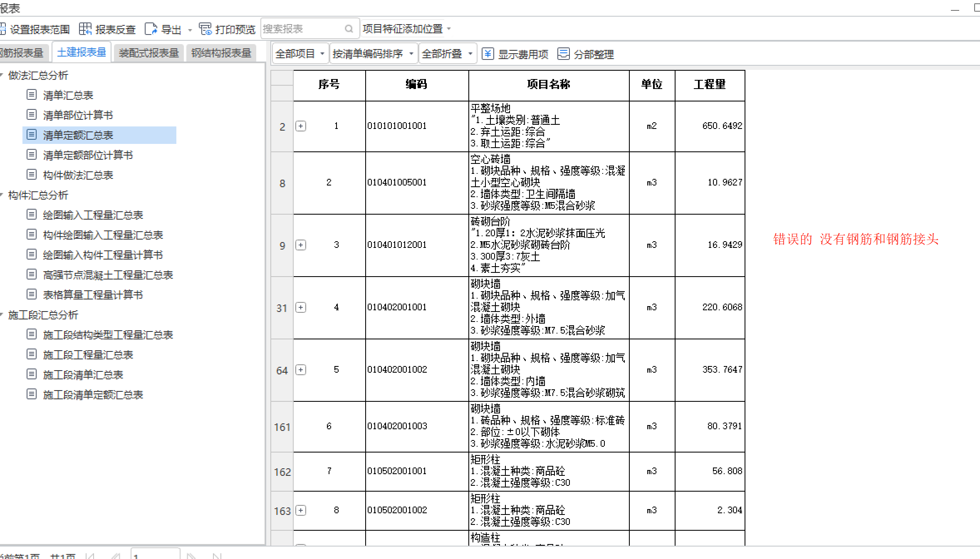Click the 单位 column header
Viewport: 980px width, 559px height.
point(652,85)
